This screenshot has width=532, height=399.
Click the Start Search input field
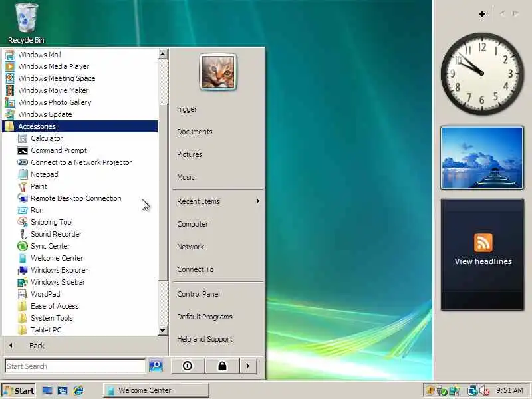click(75, 366)
